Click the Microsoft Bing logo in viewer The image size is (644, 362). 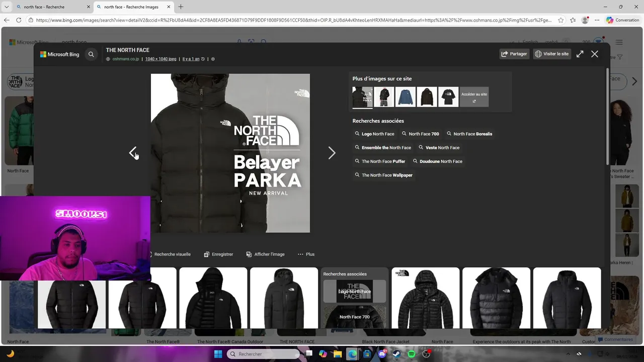point(60,54)
